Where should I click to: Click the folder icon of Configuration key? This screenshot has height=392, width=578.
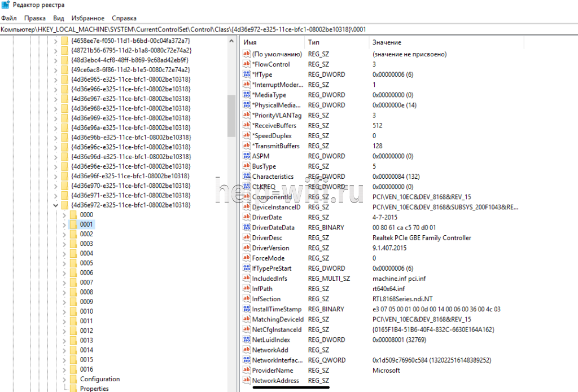coord(73,379)
